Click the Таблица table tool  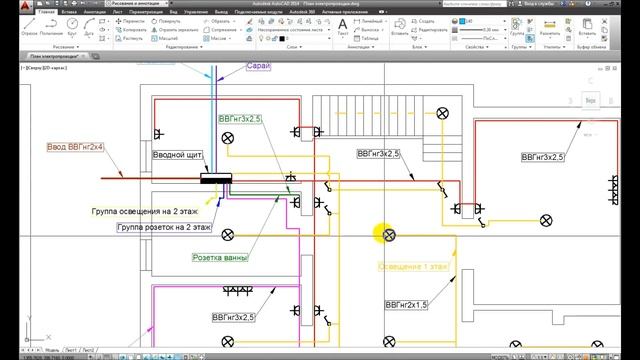pyautogui.click(x=367, y=38)
